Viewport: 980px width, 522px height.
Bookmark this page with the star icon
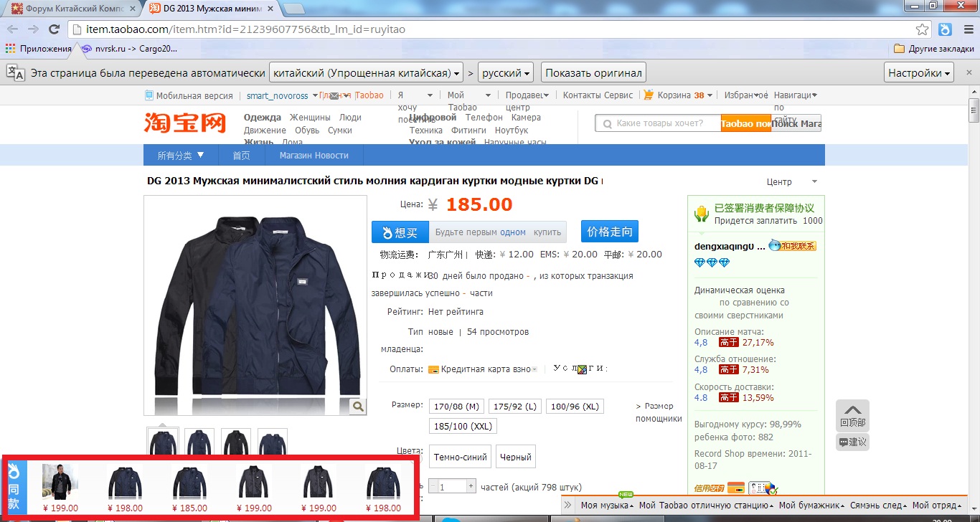[x=923, y=29]
